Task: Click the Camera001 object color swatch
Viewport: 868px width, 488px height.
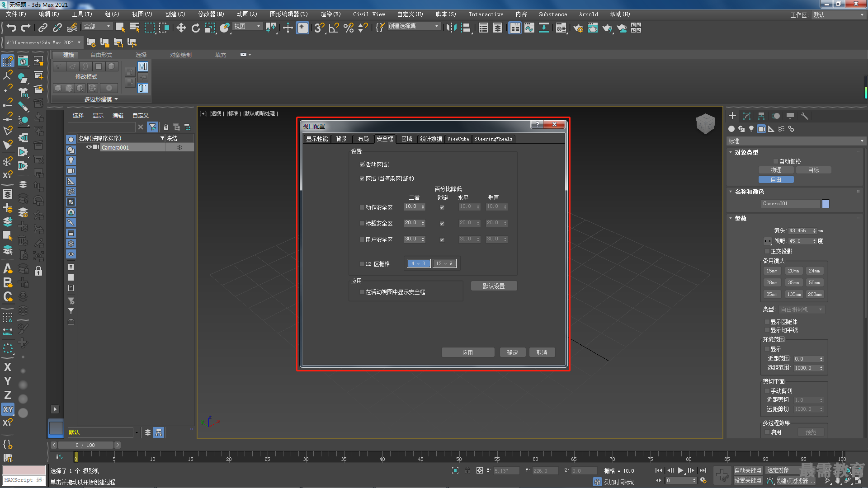Action: (x=826, y=204)
